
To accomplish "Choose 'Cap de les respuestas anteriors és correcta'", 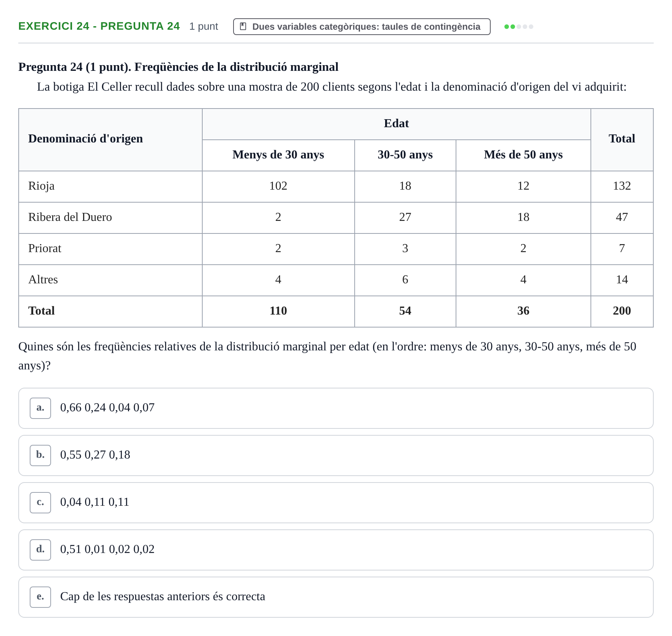I will (163, 596).
